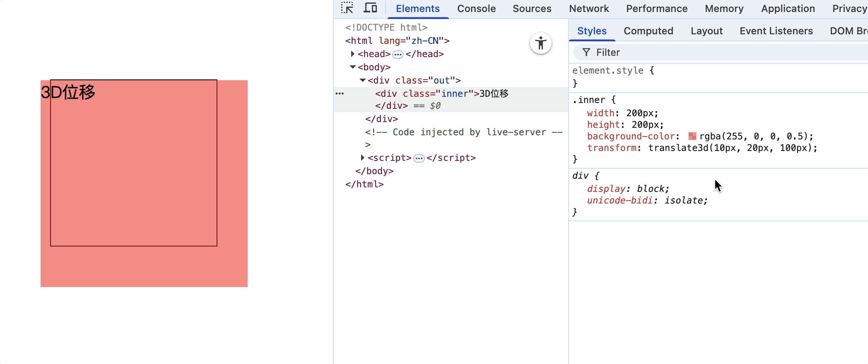This screenshot has height=364, width=868.
Task: Toggle the device toolbar icon
Action: 370,8
